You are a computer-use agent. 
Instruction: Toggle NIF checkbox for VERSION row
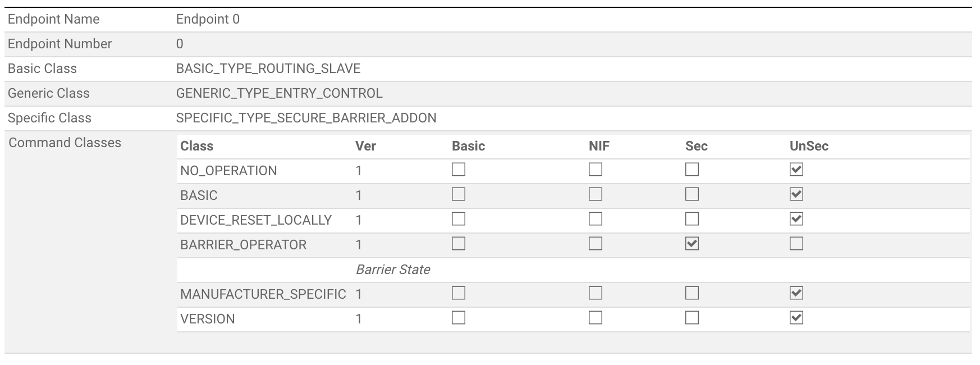pyautogui.click(x=596, y=318)
